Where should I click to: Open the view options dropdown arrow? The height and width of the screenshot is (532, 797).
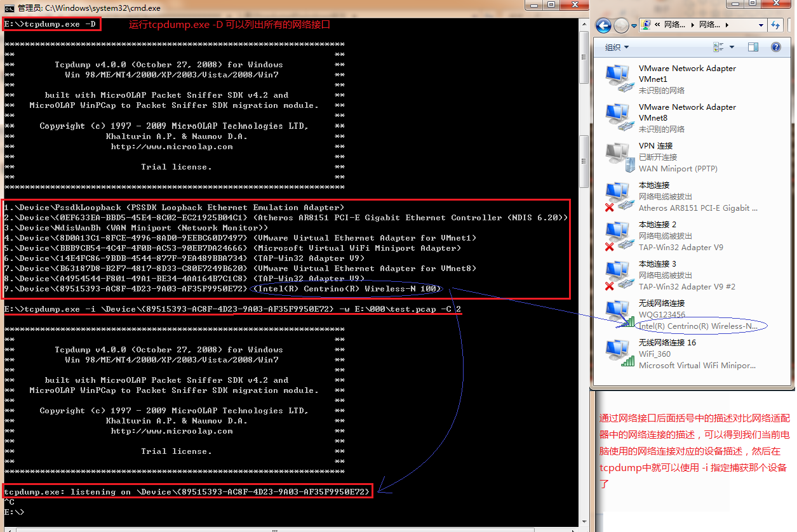click(x=732, y=47)
